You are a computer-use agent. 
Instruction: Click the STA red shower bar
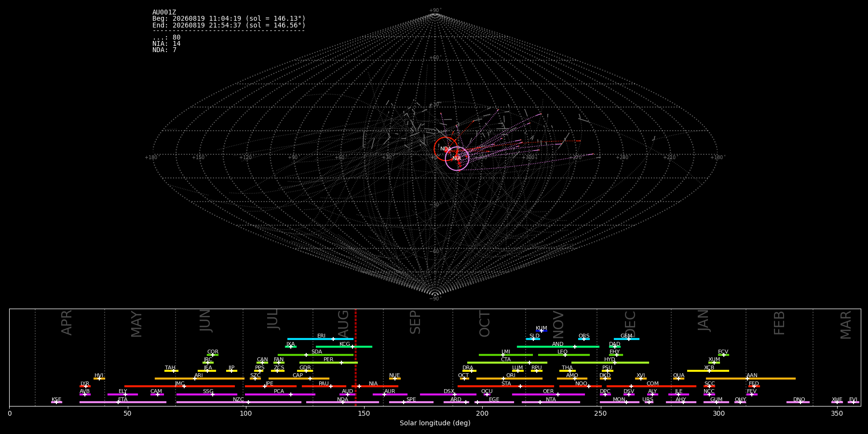(x=506, y=386)
